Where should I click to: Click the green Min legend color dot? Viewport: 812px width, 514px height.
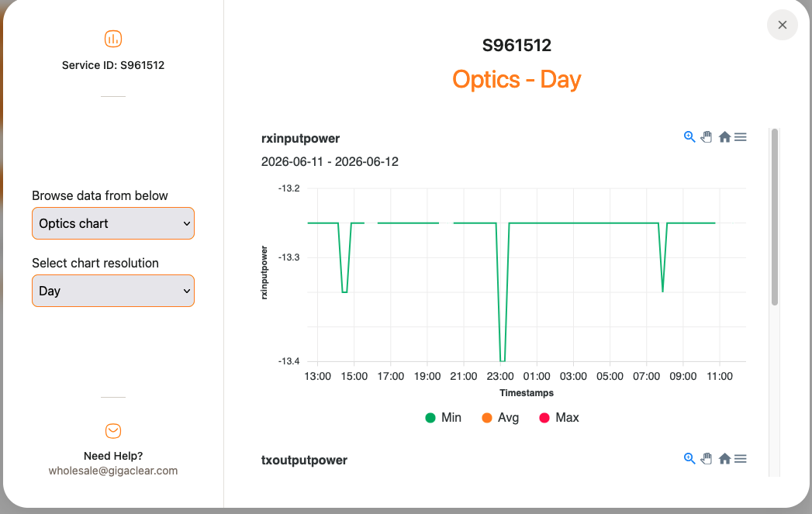point(430,418)
